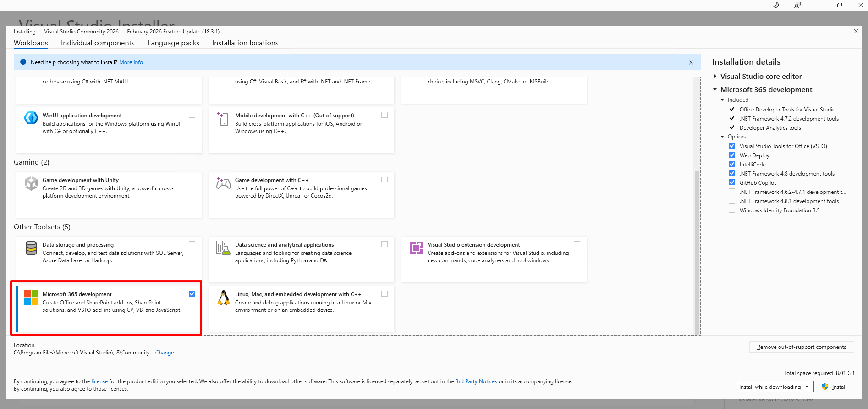Screen dimensions: 868x409
Task: Check Windows Identity Foundation 3.5
Action: [x=732, y=210]
